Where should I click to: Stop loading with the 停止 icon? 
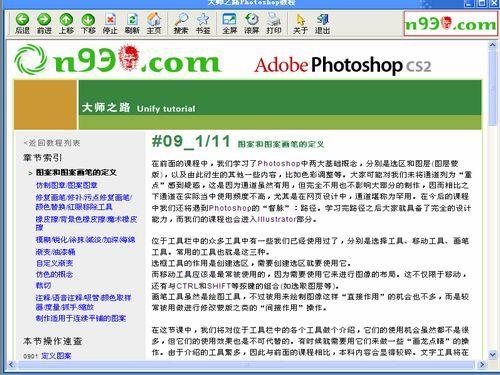tap(110, 23)
